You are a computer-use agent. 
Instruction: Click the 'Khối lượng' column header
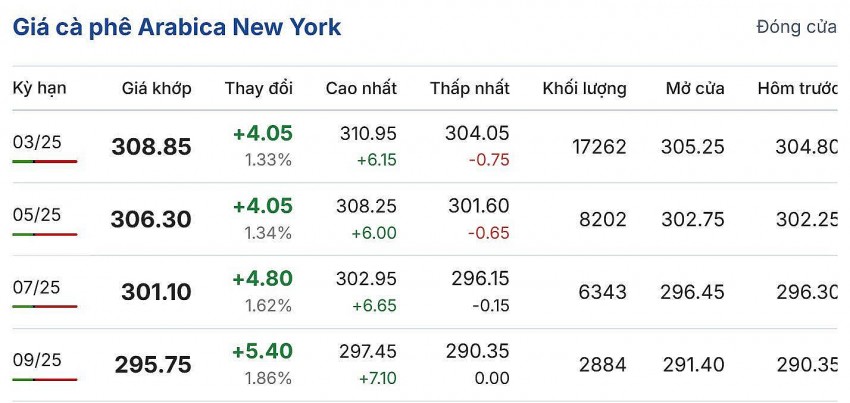tap(585, 88)
